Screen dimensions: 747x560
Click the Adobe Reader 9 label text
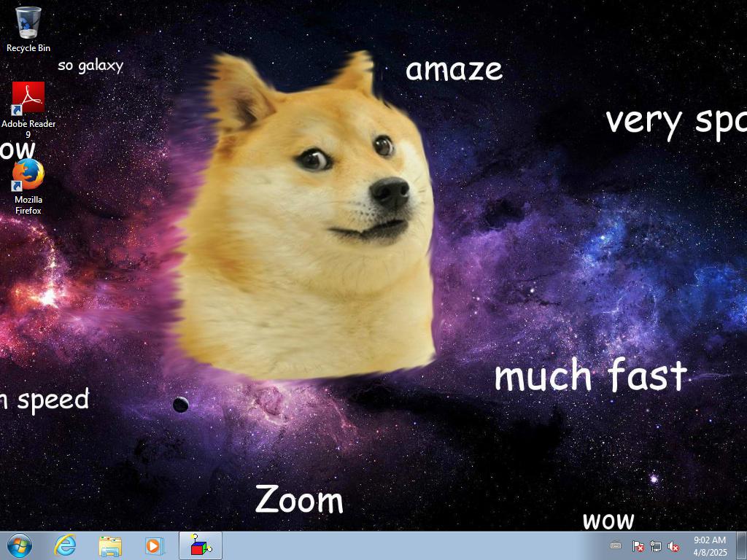click(28, 129)
